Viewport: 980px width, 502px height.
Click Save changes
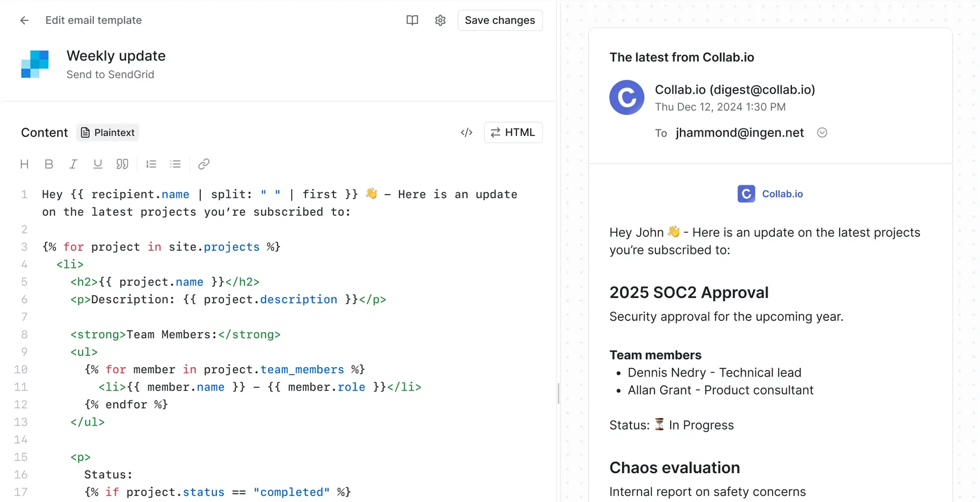coord(500,20)
